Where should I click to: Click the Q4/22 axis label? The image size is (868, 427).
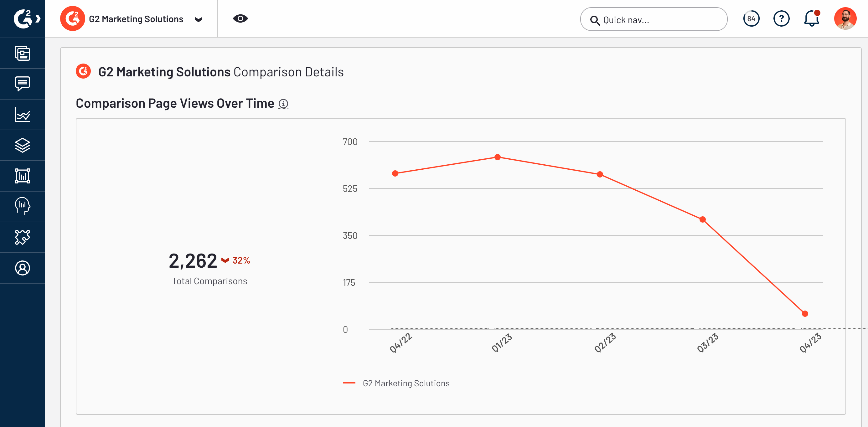click(x=400, y=342)
